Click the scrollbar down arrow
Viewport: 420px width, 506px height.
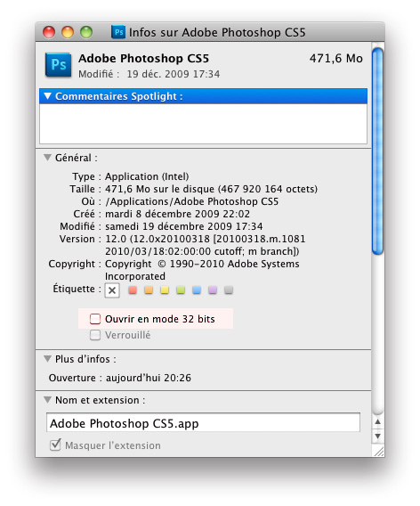(x=378, y=437)
